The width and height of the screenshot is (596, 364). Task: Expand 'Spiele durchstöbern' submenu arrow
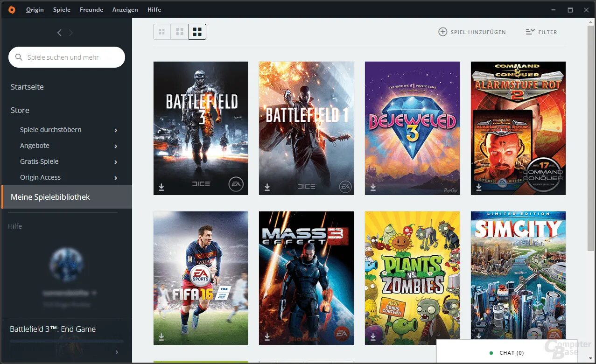point(116,130)
